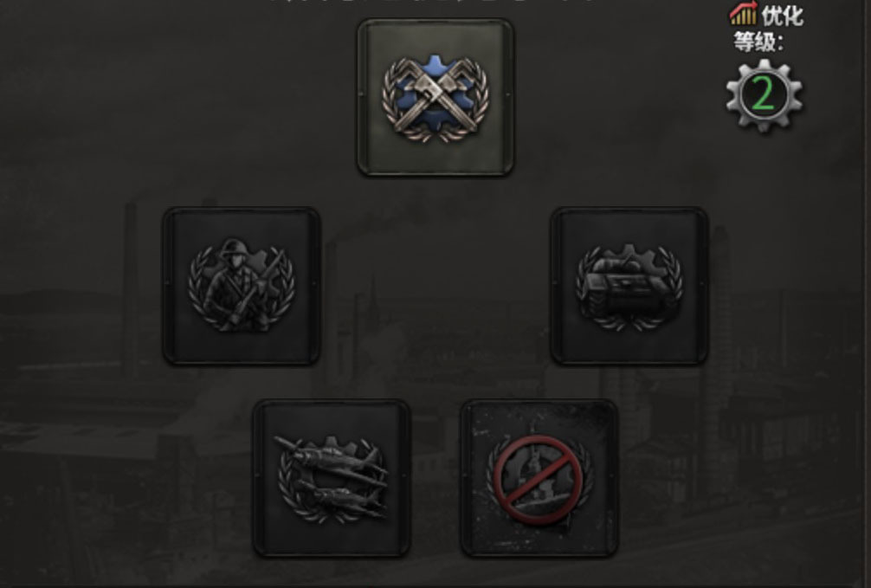Toggle the dark infantry tile on

(242, 287)
